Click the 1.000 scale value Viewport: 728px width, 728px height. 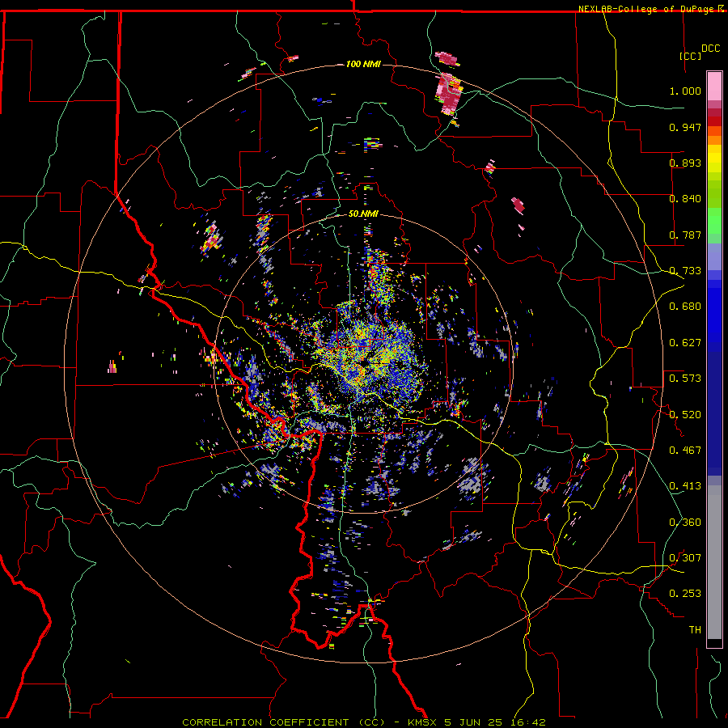685,91
